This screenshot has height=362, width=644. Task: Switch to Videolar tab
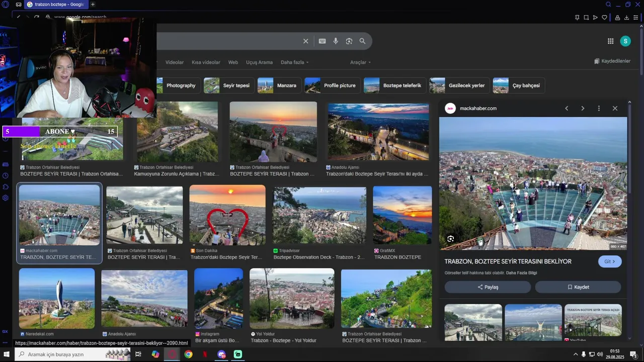(175, 62)
